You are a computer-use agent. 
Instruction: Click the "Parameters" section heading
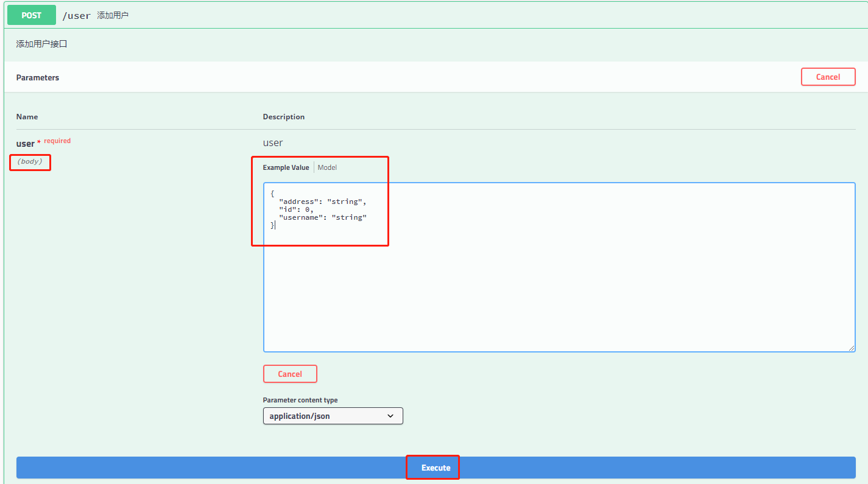click(x=38, y=77)
